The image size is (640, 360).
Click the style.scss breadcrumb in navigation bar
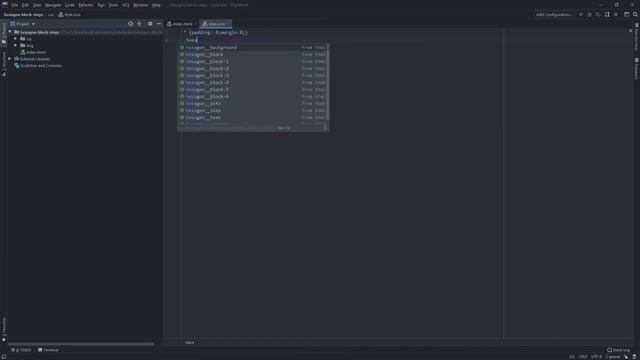(x=69, y=14)
